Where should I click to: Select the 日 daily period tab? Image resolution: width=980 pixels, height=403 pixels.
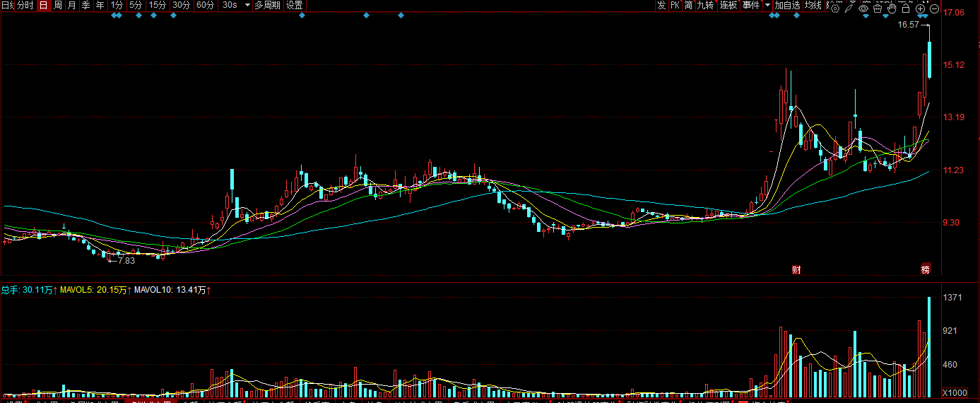44,5
